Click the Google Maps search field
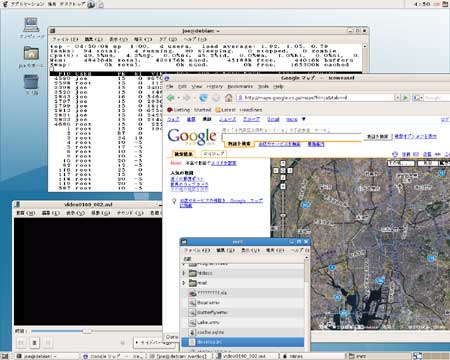 (x=292, y=137)
